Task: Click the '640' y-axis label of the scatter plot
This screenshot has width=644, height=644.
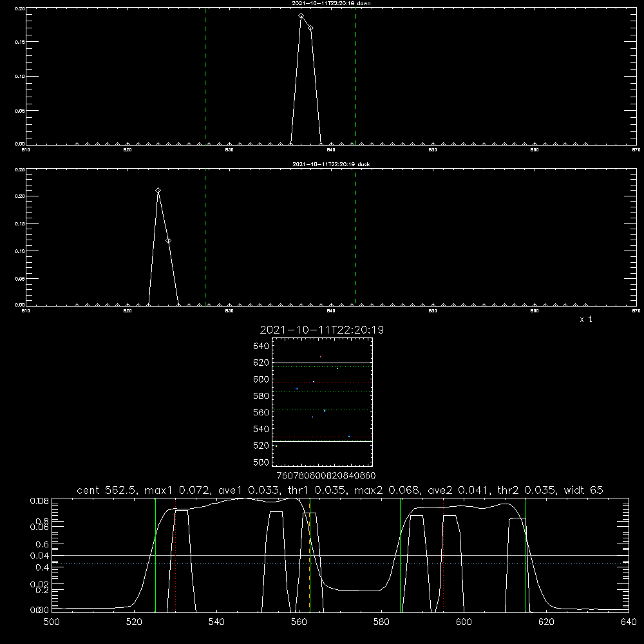Action: (x=261, y=346)
